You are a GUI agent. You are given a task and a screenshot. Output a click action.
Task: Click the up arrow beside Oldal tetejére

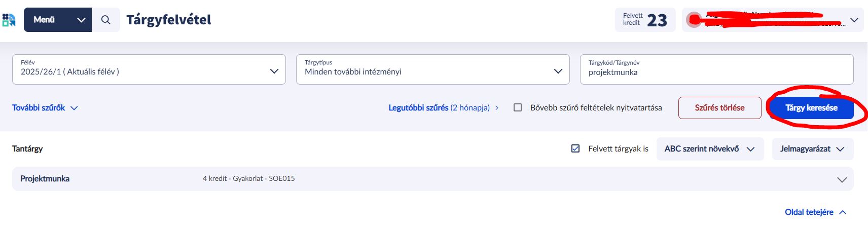pos(843,212)
